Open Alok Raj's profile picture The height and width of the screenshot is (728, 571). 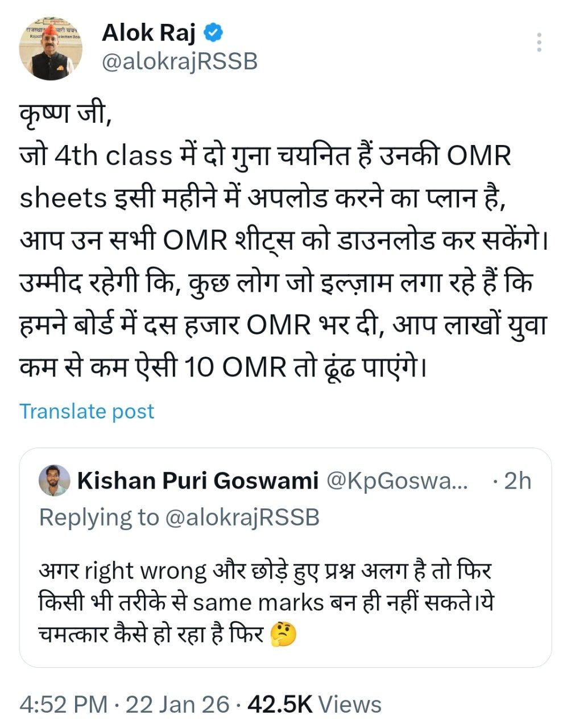(x=51, y=51)
